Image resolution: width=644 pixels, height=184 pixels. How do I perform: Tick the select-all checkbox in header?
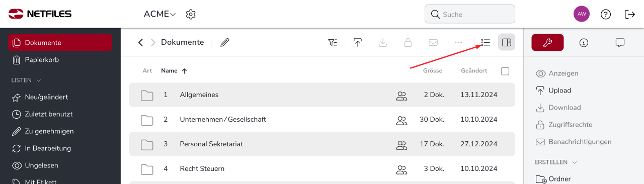(505, 71)
